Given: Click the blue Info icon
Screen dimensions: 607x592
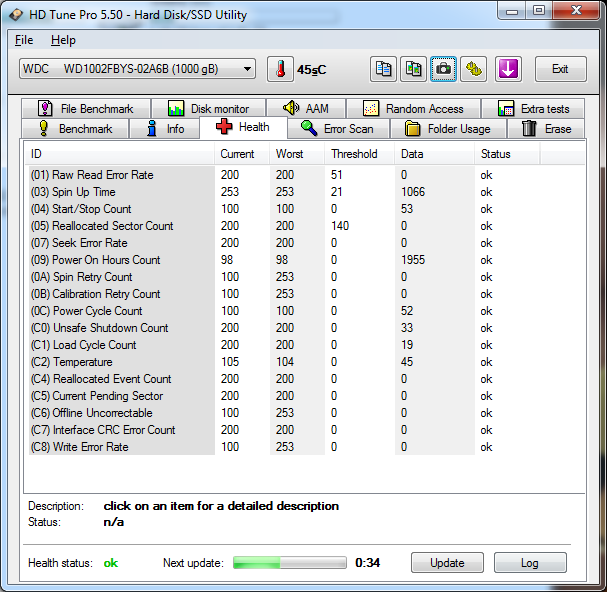Looking at the screenshot, I should coord(152,128).
